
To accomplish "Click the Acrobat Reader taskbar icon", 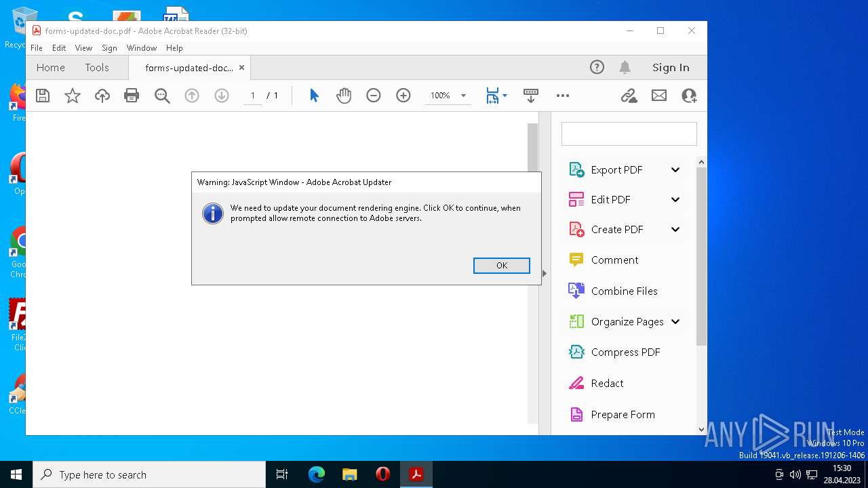I will (x=416, y=474).
